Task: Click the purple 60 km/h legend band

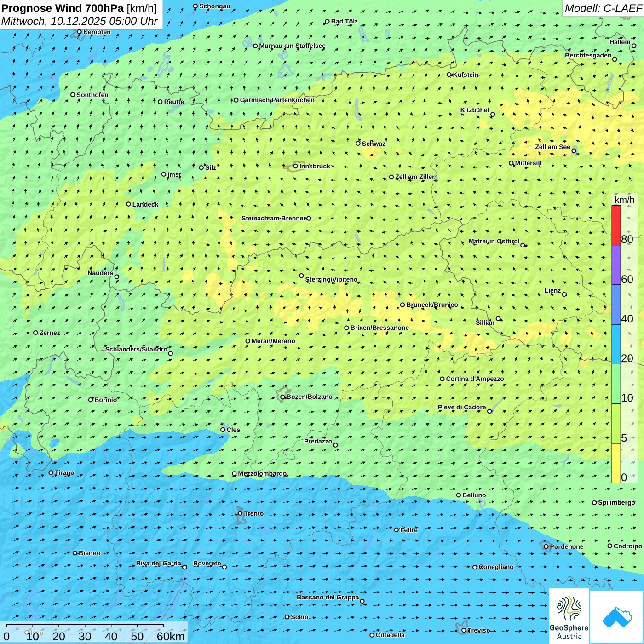Action: (616, 265)
